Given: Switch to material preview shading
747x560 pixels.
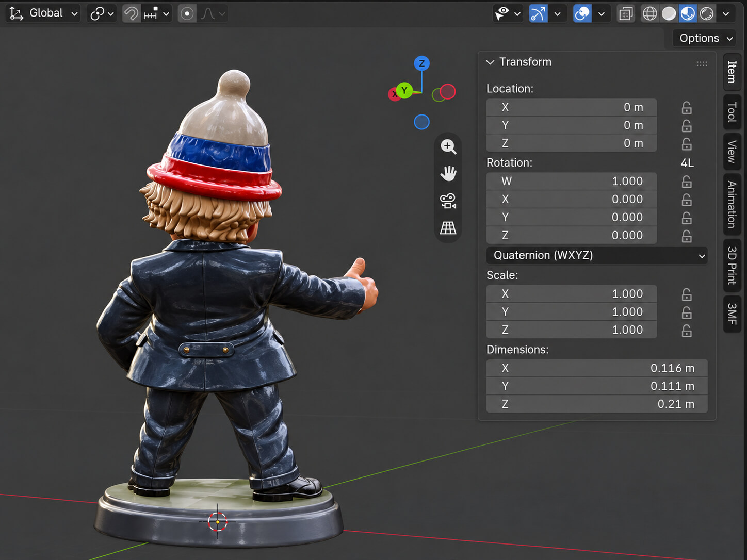Looking at the screenshot, I should 688,13.
